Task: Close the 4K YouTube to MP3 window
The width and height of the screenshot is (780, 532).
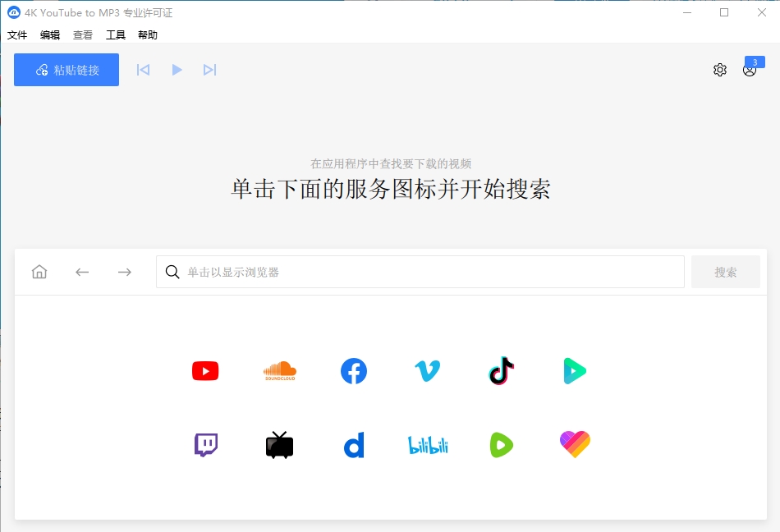Action: (x=762, y=12)
